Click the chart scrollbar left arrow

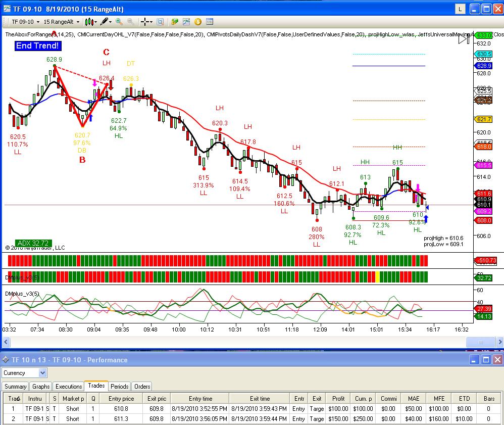point(6,342)
